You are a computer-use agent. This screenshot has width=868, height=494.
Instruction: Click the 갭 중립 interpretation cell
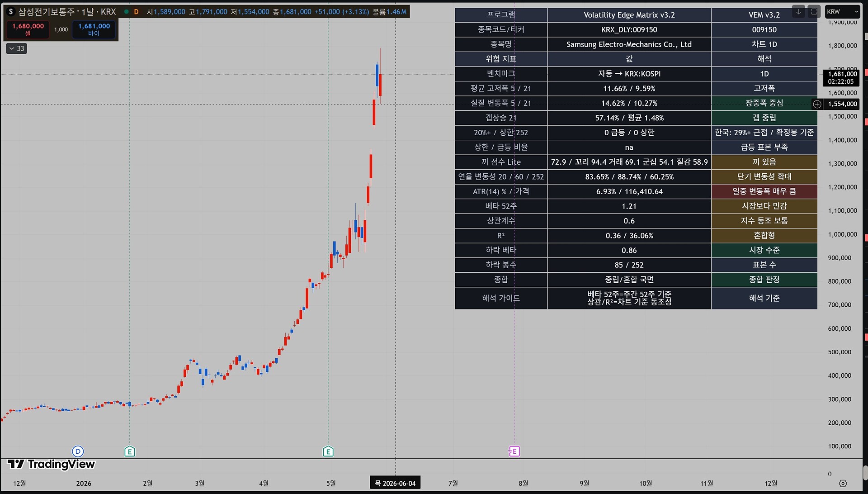[x=764, y=118]
